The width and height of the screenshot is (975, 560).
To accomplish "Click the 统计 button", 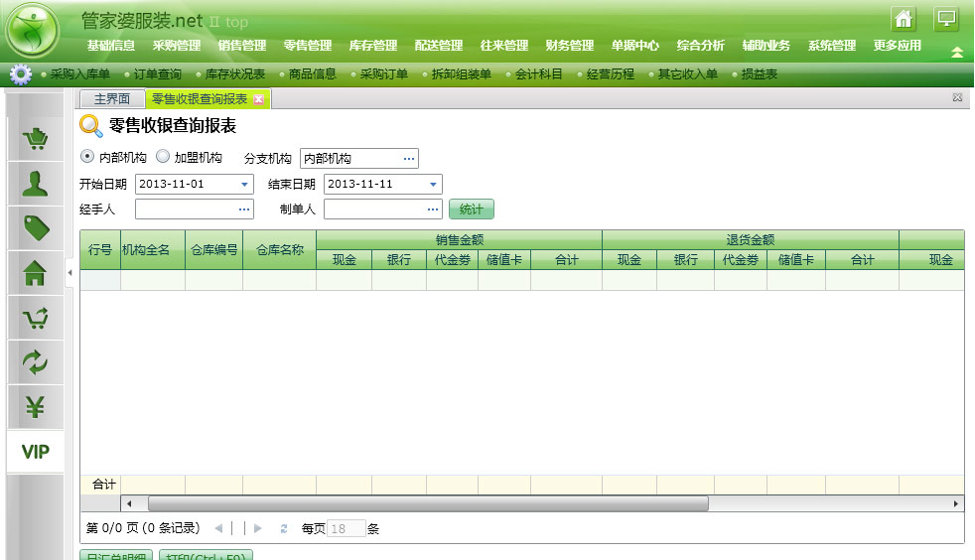I will tap(471, 210).
